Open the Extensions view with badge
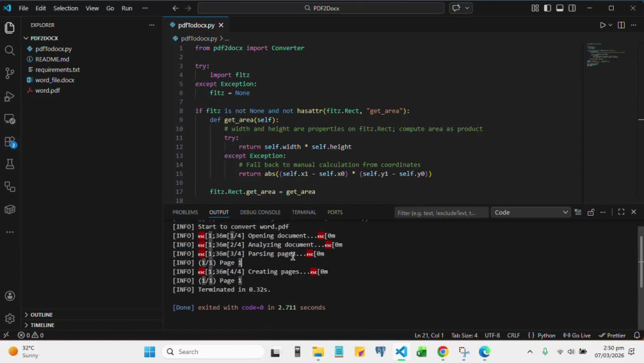 pos(10,142)
